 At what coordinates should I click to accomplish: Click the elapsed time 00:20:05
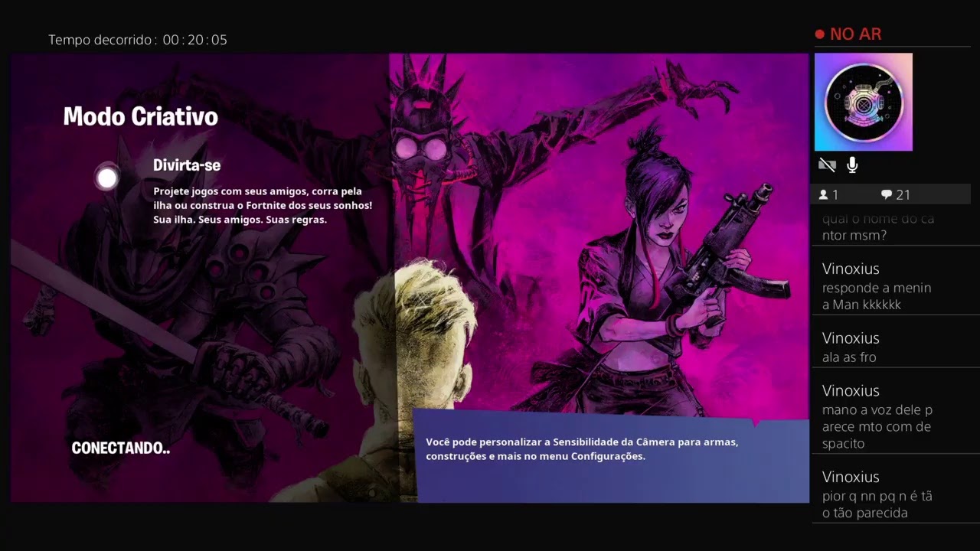pos(195,40)
